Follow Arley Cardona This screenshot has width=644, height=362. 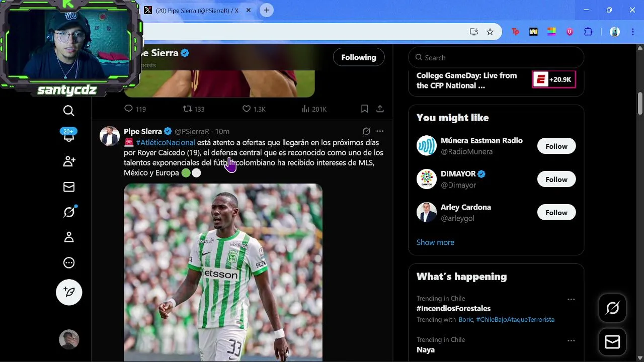(x=556, y=213)
